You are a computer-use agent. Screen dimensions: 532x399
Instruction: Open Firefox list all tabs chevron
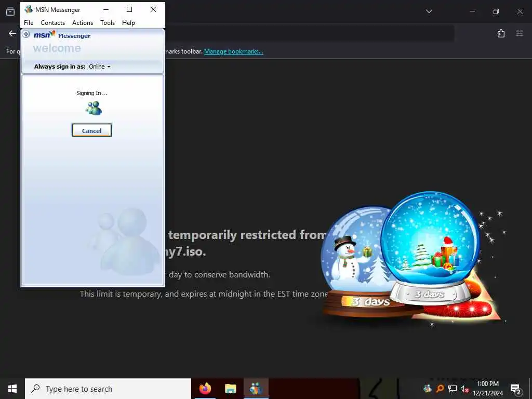(429, 11)
